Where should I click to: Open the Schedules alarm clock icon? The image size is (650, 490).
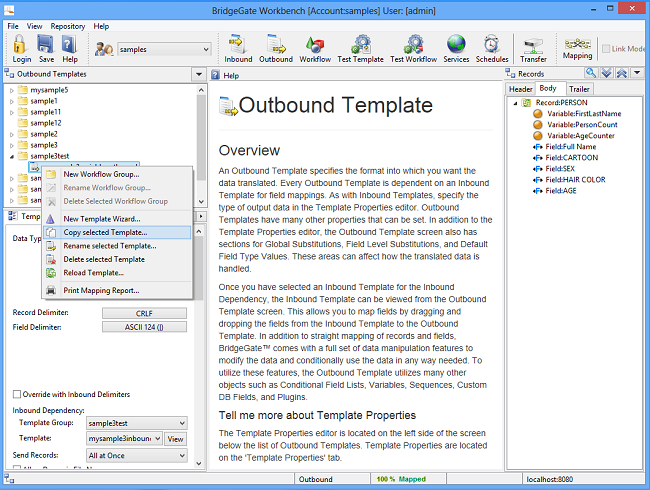coord(492,44)
